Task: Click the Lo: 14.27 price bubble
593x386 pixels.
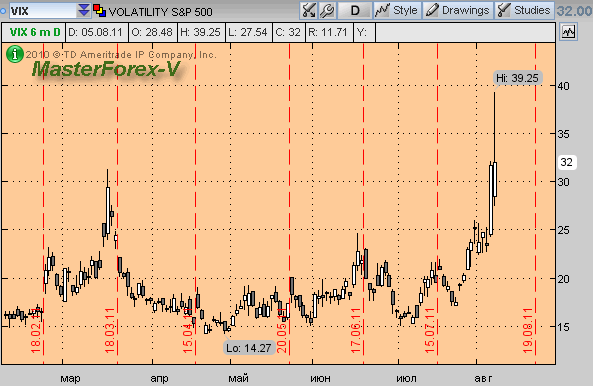Action: coord(249,347)
